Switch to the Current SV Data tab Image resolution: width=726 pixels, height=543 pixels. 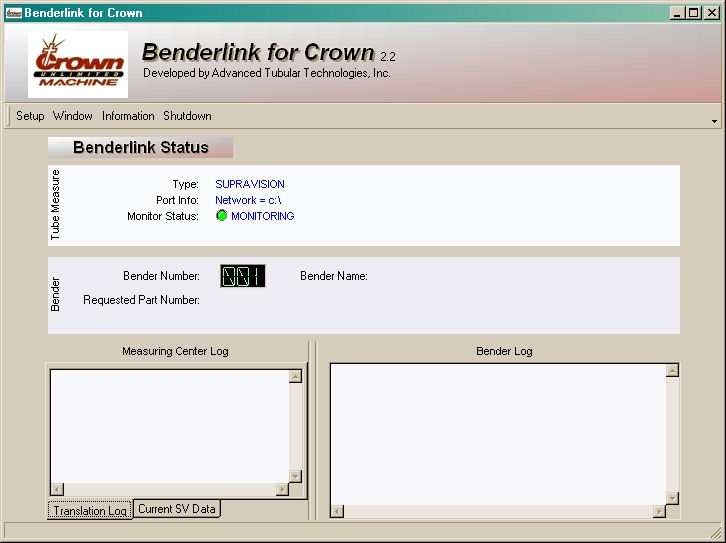tap(177, 509)
